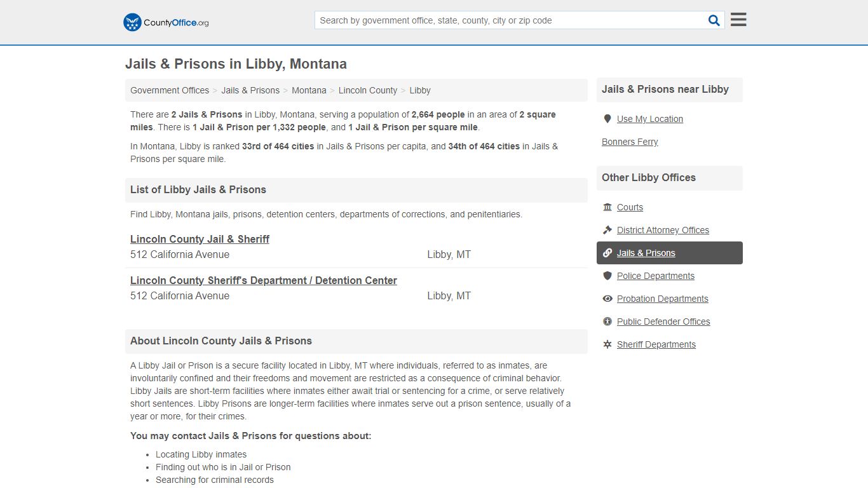Open Jails & Prisons breadcrumb link
The image size is (868, 488).
(250, 90)
